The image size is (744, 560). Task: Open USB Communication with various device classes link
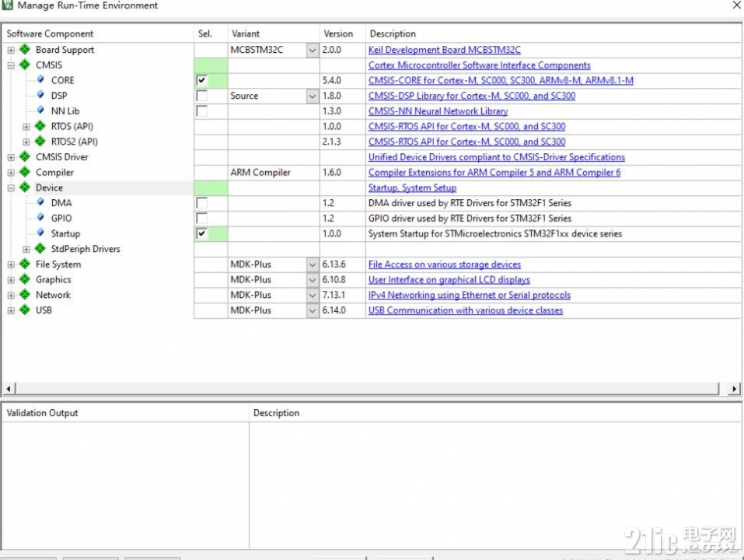pos(466,310)
